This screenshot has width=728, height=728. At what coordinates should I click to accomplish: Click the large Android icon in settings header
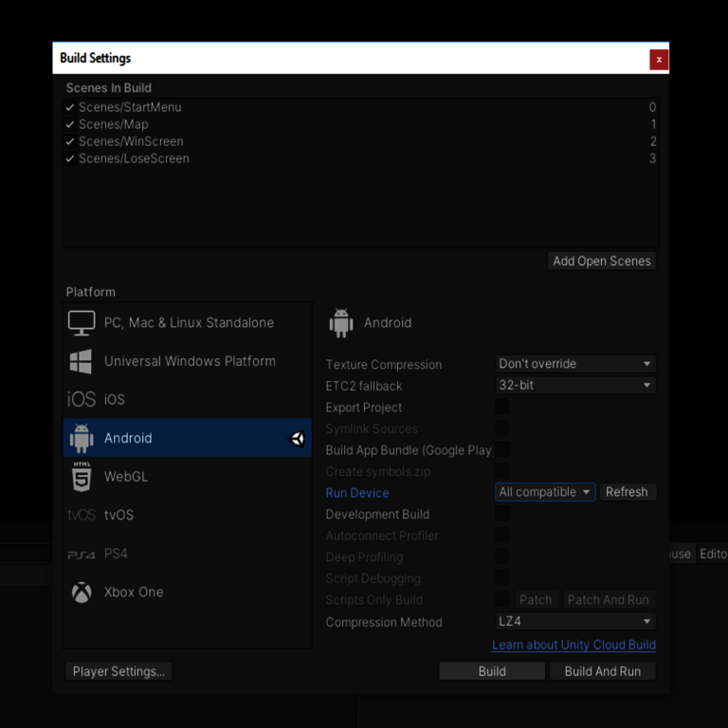[x=341, y=322]
